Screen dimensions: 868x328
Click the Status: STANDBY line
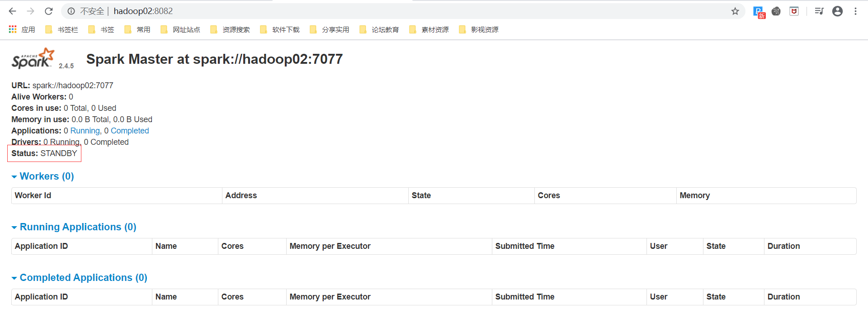pos(44,153)
